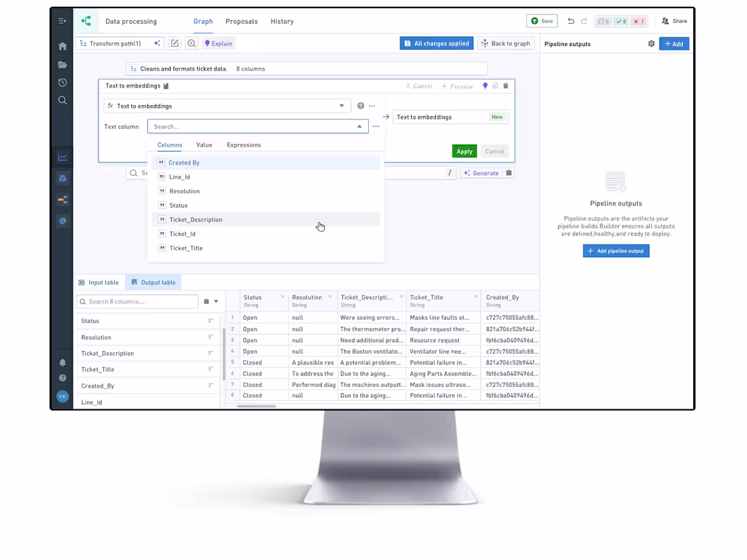Click the 3D cube icon in sidebar
This screenshot has width=747, height=560.
[62, 178]
